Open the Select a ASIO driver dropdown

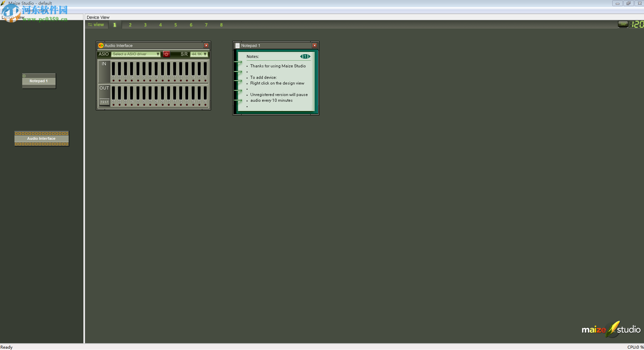click(x=136, y=54)
